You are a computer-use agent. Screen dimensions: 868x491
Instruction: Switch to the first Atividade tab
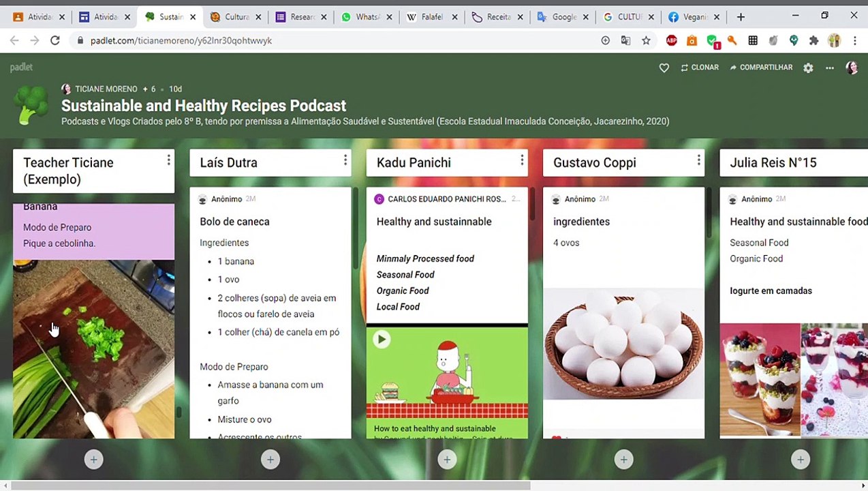(x=40, y=17)
